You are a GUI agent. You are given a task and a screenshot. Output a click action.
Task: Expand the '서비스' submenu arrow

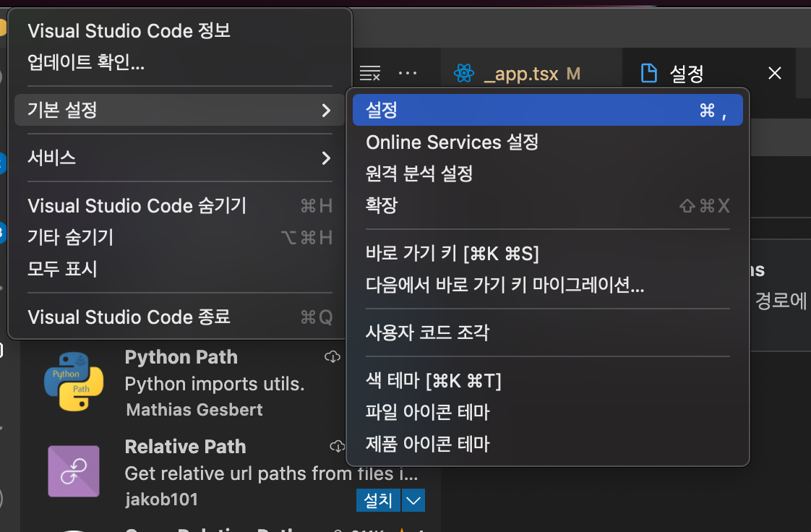tap(326, 158)
